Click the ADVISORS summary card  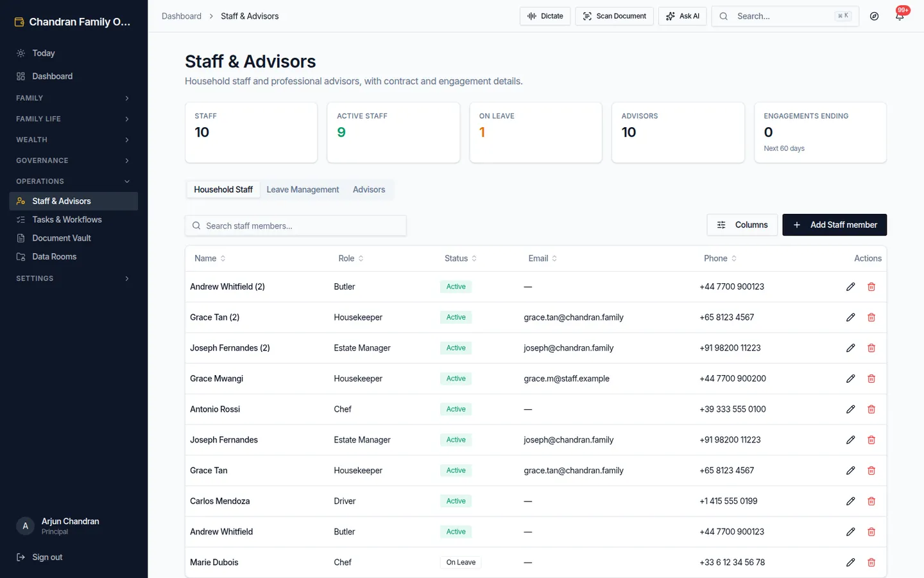[678, 133]
